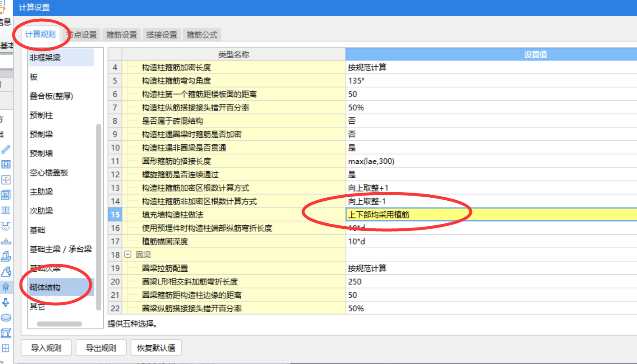Image resolution: width=637 pixels, height=364 pixels.
Task: Choose 基础主梁 / 承台梁 in the list
Action: tap(61, 249)
